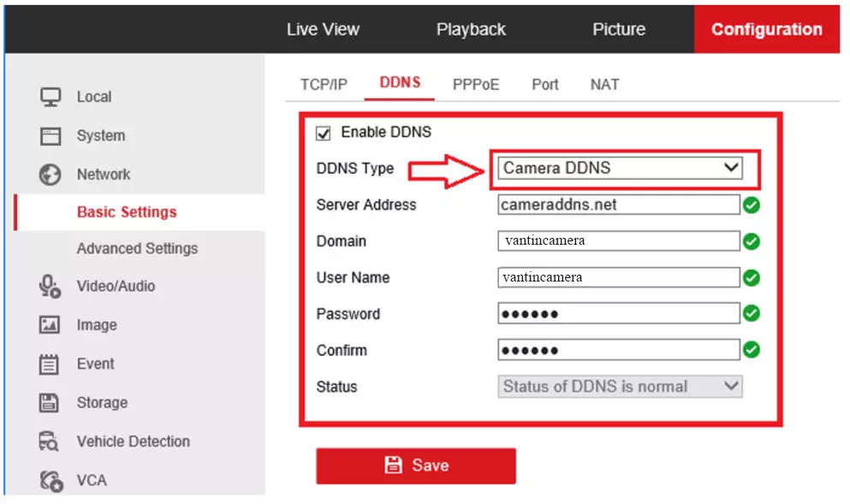The height and width of the screenshot is (504, 850).
Task: Click green checkmark beside Password field
Action: click(752, 313)
